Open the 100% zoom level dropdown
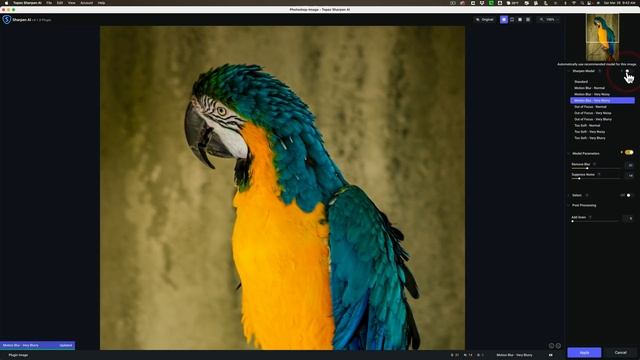The height and width of the screenshot is (360, 640). point(549,20)
